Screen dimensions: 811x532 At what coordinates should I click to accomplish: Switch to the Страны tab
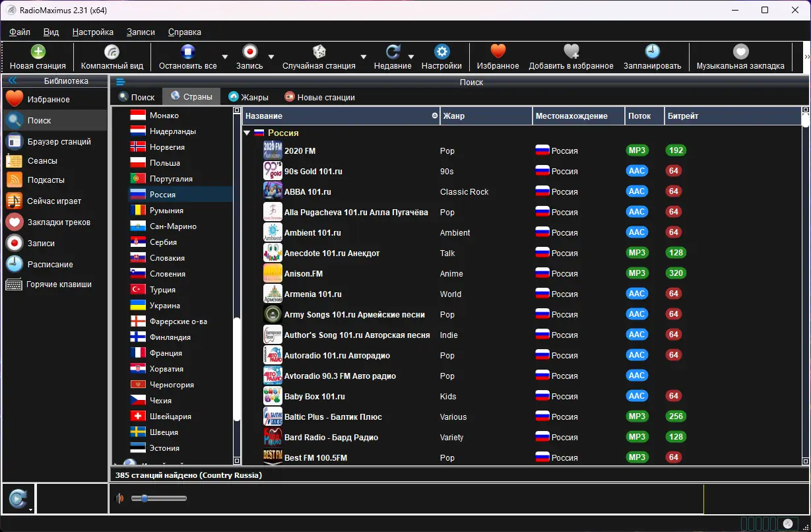point(191,96)
